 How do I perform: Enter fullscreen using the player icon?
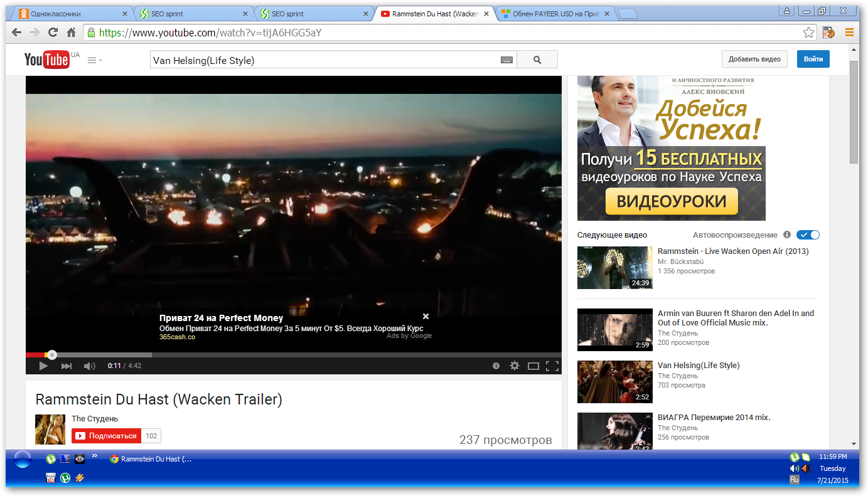tap(552, 366)
